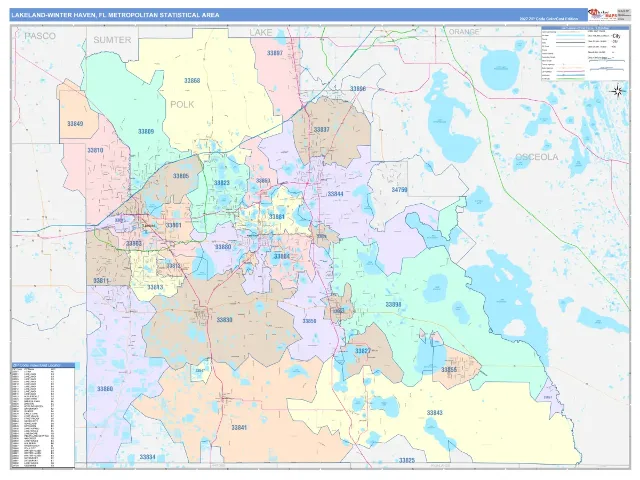Screen dimensions: 640x480
Task: Select ZIP code label 33801
Action: (x=173, y=225)
